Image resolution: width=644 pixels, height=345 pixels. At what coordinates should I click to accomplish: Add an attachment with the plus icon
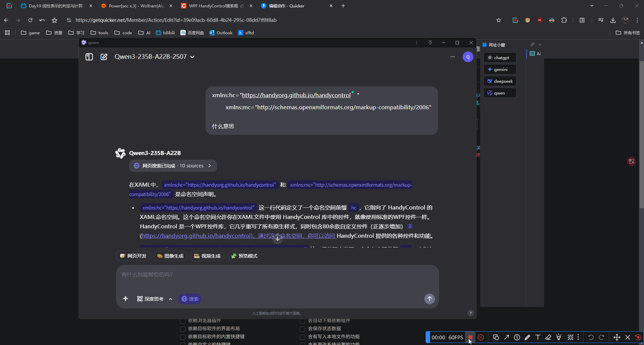pos(126,299)
